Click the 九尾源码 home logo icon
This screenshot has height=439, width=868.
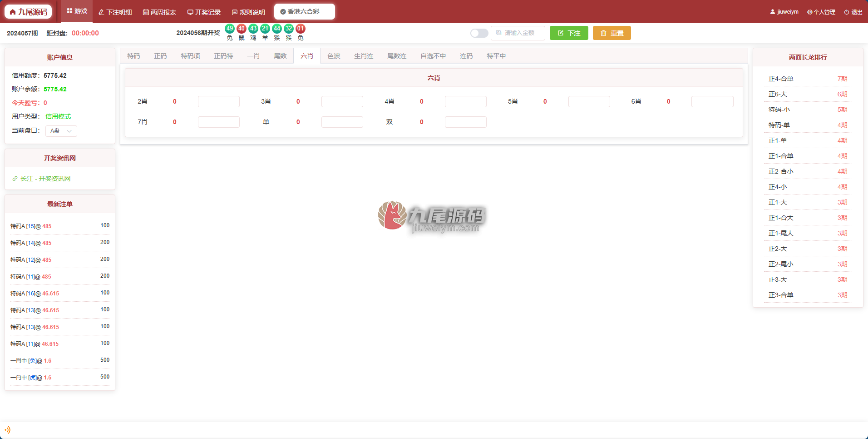[13, 12]
